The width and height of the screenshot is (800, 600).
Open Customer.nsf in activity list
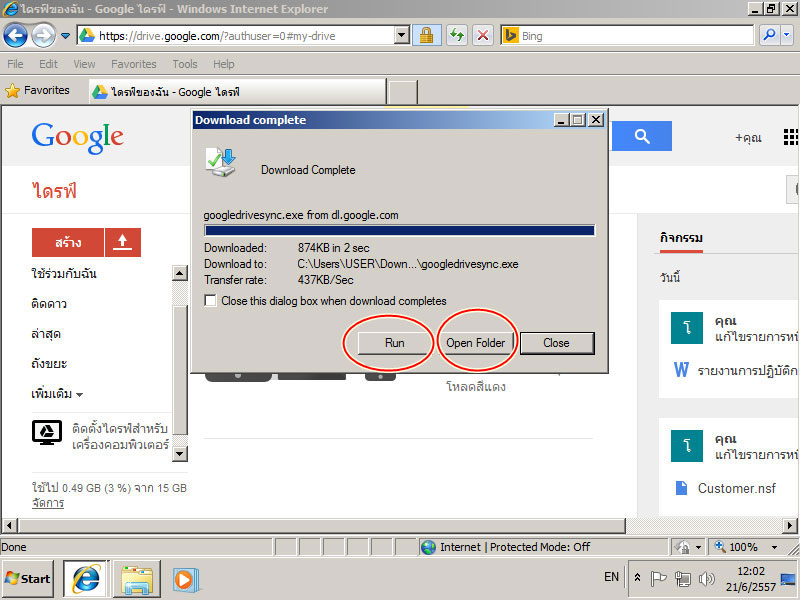pyautogui.click(x=736, y=488)
